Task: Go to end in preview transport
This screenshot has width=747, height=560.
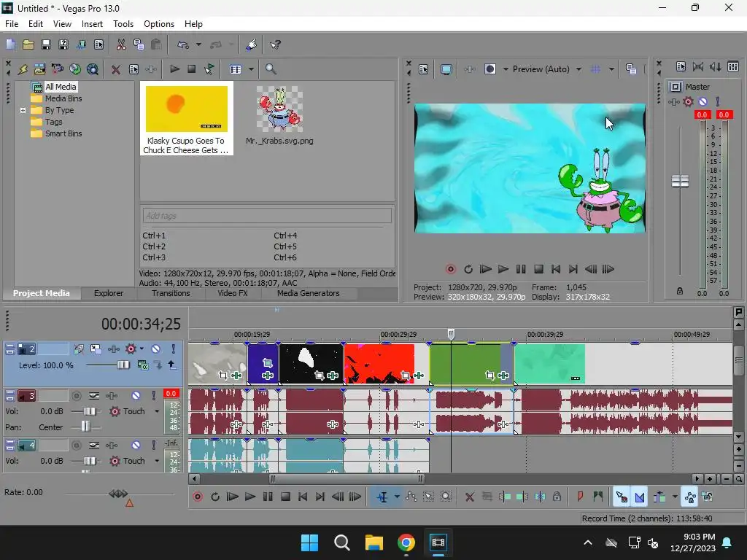Action: point(573,270)
